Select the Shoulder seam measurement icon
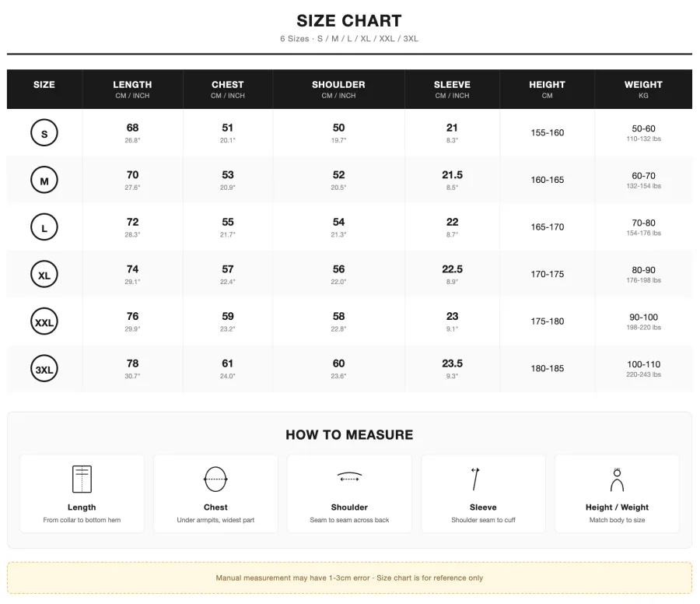This screenshot has height=604, width=700. point(349,476)
